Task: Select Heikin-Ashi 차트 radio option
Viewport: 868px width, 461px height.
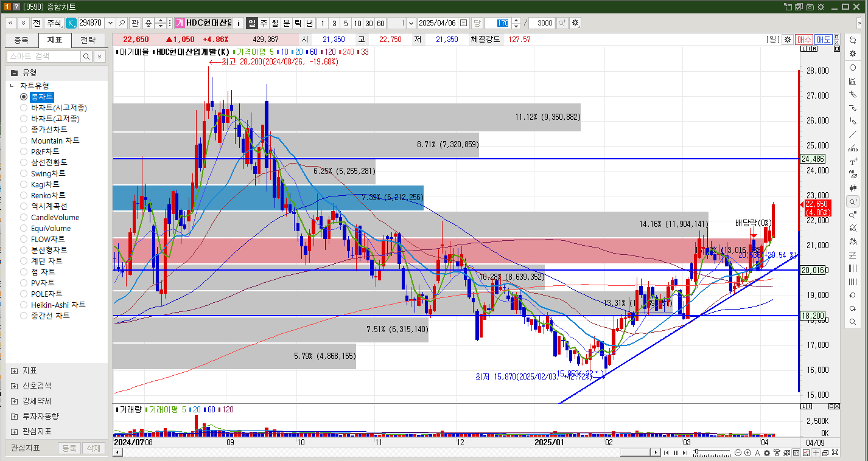Action: tap(24, 305)
